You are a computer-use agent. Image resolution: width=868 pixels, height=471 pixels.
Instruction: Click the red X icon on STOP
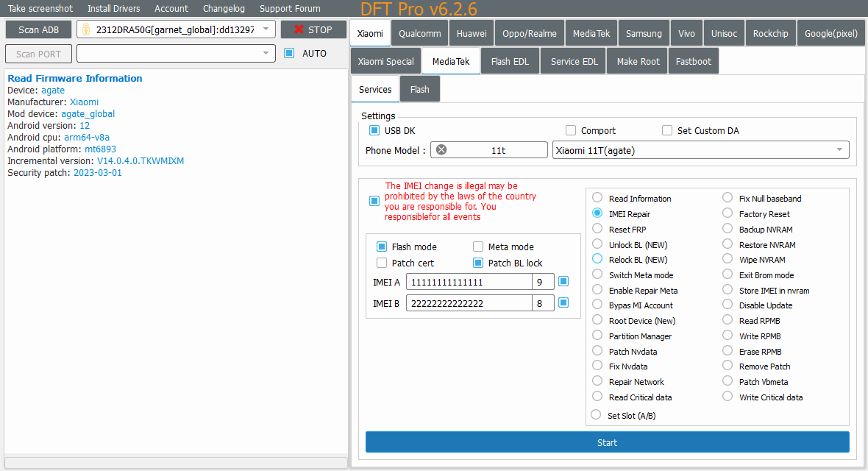click(299, 29)
